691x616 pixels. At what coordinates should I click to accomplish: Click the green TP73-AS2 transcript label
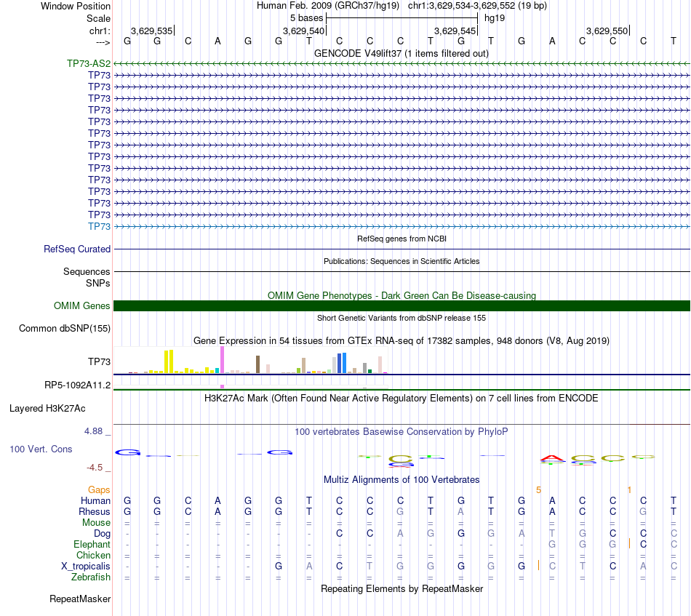89,63
